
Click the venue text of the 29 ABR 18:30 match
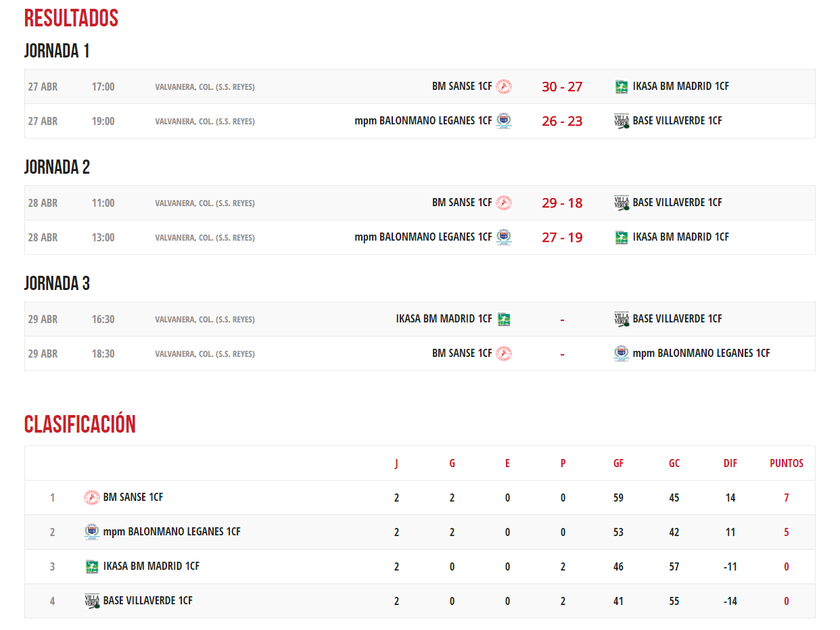pyautogui.click(x=205, y=354)
